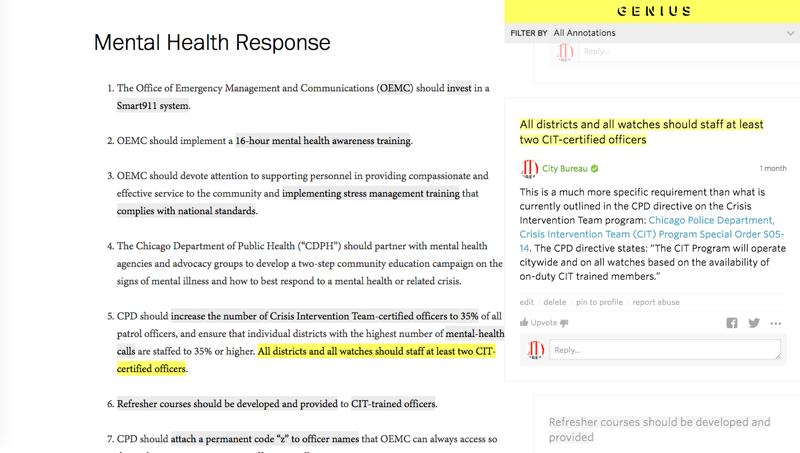Open the '16-hour mental health awareness training' annotation
The height and width of the screenshot is (453, 800).
[x=323, y=141]
